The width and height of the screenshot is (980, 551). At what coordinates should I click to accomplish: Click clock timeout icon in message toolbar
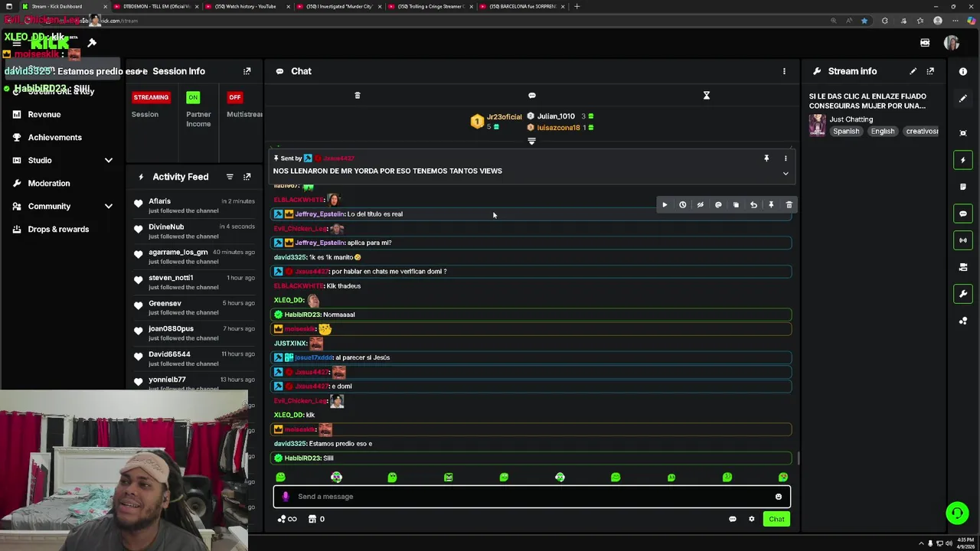click(682, 205)
